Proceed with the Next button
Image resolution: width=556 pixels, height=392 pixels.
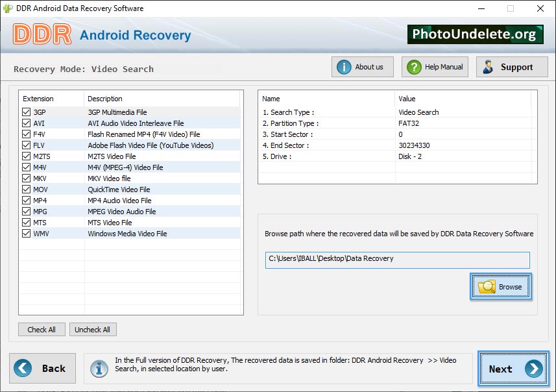pyautogui.click(x=513, y=369)
